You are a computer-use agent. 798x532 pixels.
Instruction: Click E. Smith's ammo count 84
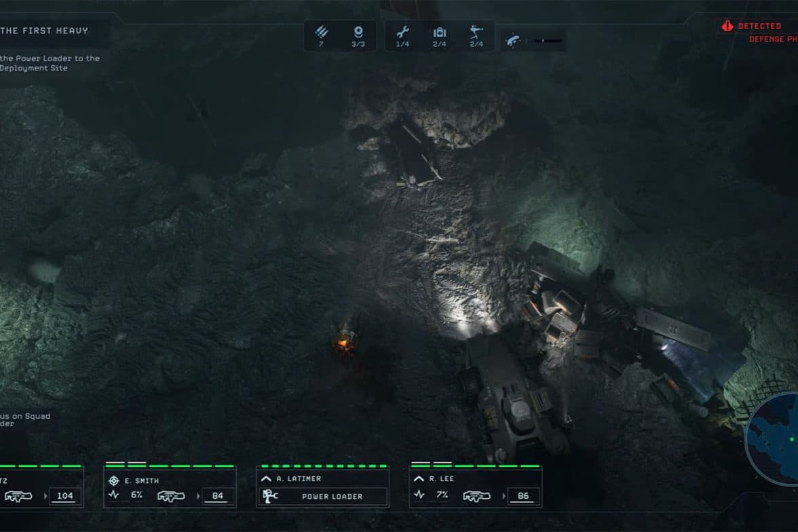coord(218,496)
